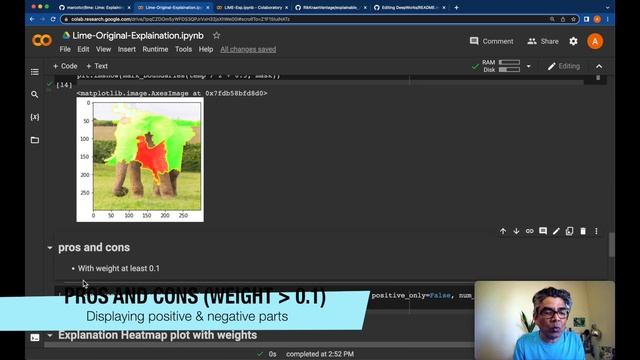This screenshot has width=640, height=360.
Task: Add a comment to the cell
Action: [543, 231]
